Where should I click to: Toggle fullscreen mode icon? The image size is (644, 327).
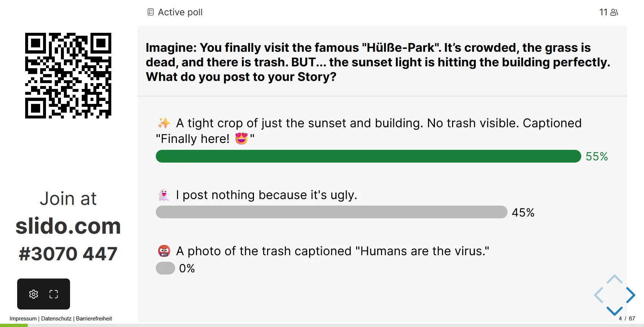point(54,294)
